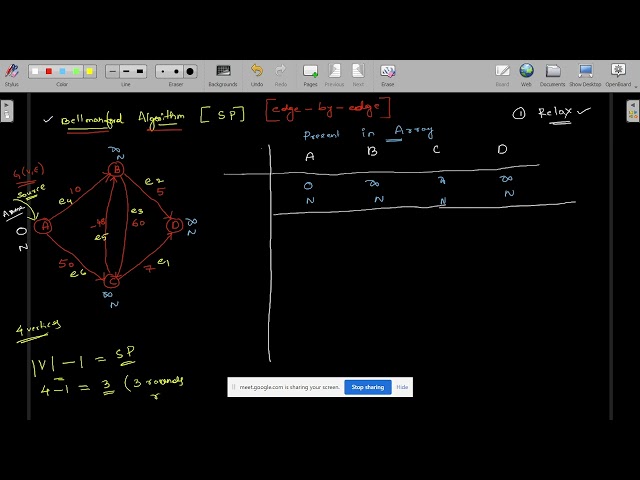Open the OpenBoard menu
Image resolution: width=640 pixels, height=480 pixels.
618,75
